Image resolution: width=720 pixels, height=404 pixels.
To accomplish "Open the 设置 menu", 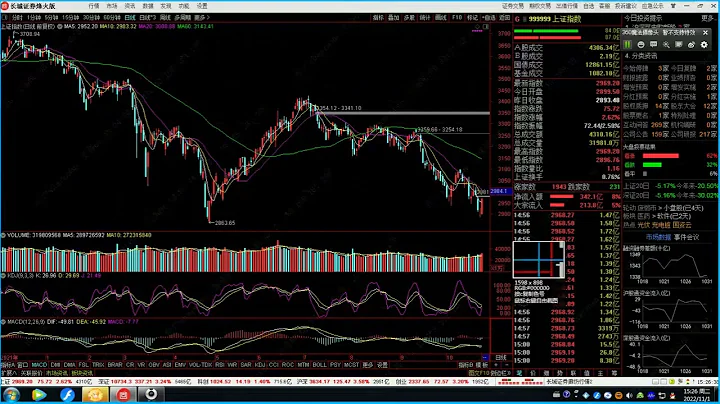I will tap(202, 6).
